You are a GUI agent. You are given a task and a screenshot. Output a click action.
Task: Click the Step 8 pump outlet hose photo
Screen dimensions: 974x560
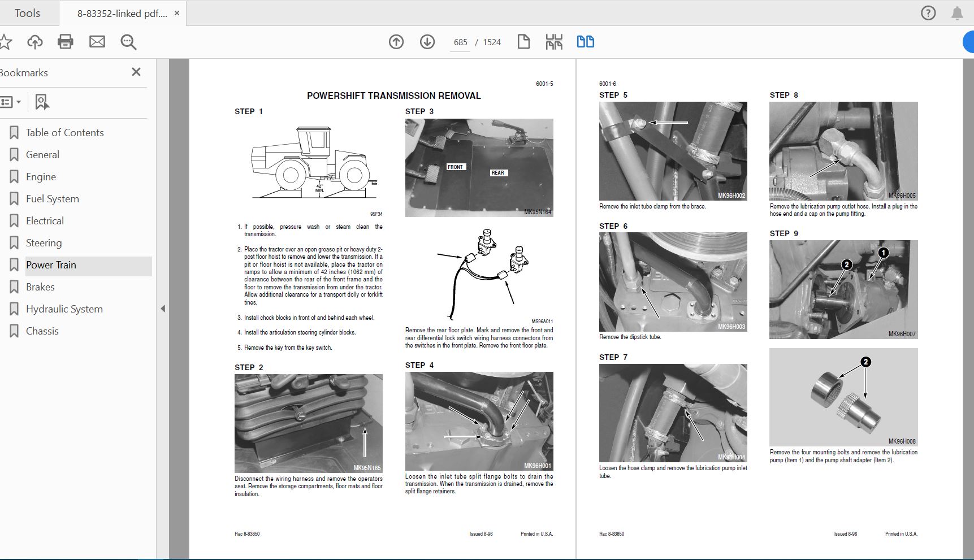point(843,151)
